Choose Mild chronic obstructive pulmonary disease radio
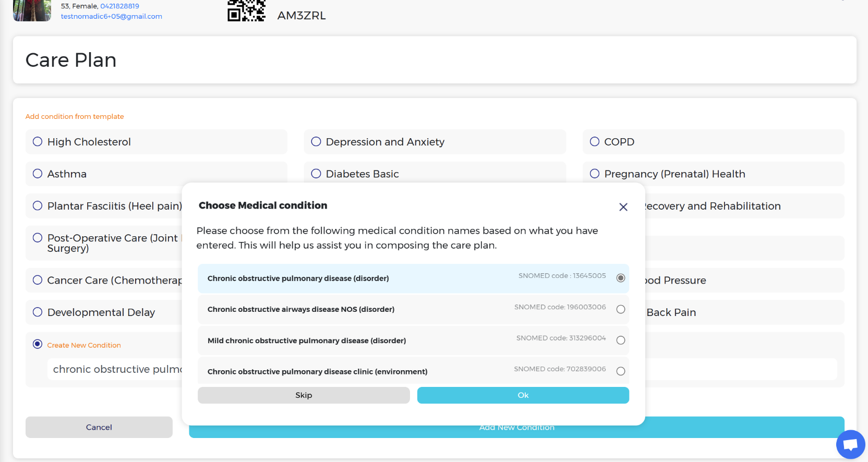This screenshot has height=462, width=868. point(620,341)
